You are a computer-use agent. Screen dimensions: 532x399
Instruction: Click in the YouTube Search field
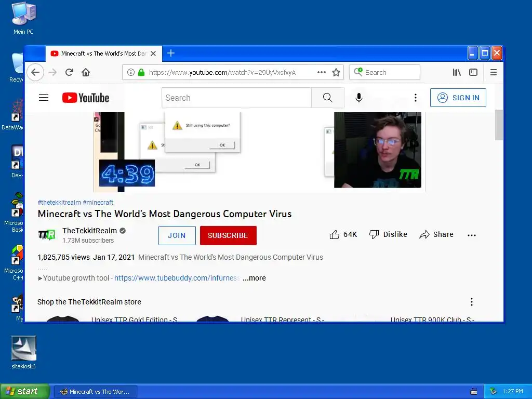pos(236,98)
